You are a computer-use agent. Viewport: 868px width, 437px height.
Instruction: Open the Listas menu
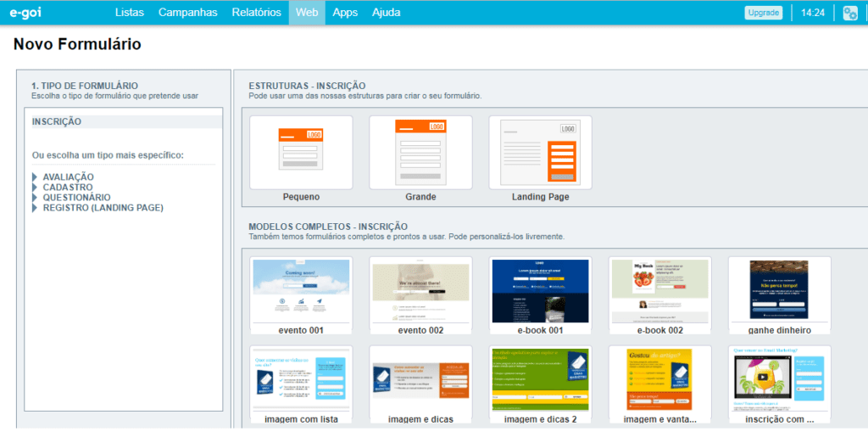130,12
